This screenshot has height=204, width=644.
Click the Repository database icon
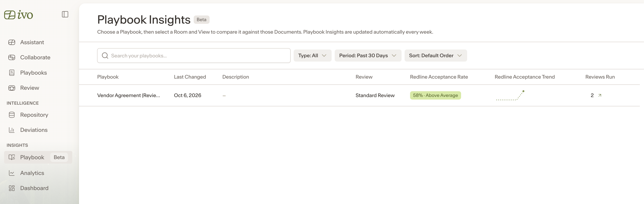(x=12, y=115)
